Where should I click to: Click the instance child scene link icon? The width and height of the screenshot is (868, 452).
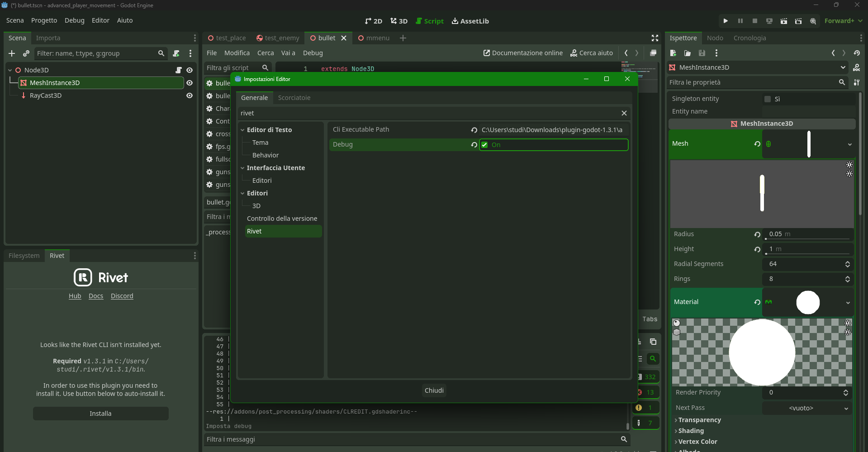point(26,53)
